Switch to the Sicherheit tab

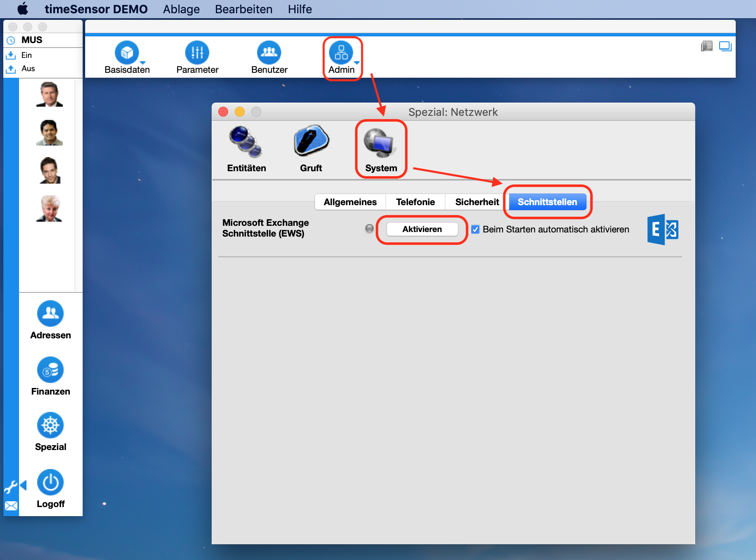click(477, 202)
